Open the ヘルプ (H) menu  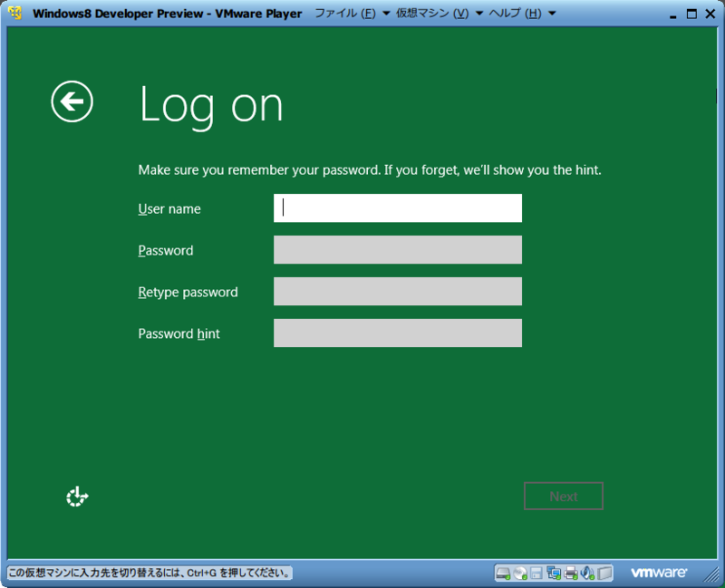[515, 14]
